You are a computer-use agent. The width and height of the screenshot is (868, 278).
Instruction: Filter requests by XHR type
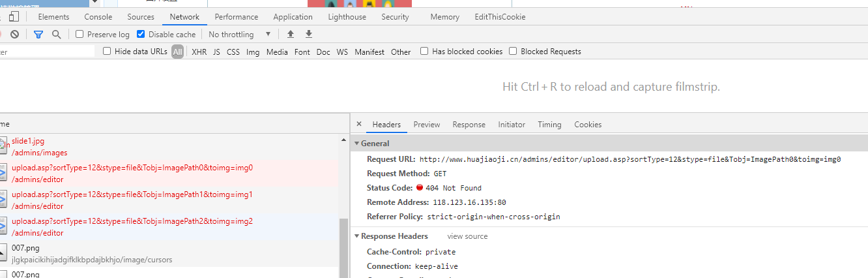199,52
